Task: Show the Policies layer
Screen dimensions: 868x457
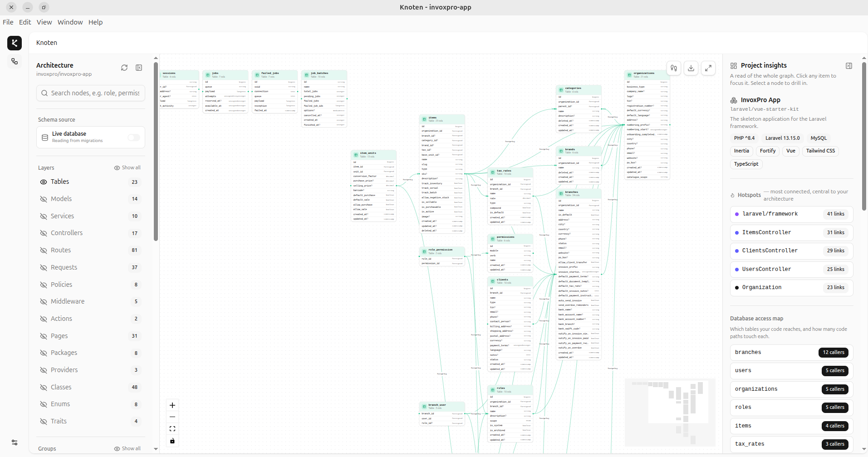Action: tap(44, 285)
